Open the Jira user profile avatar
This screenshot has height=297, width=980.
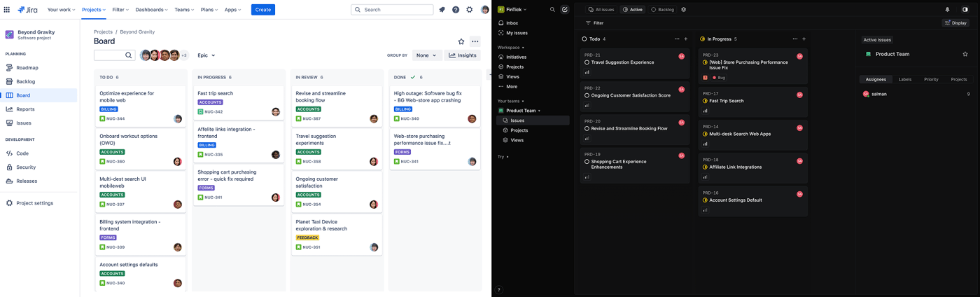point(484,10)
